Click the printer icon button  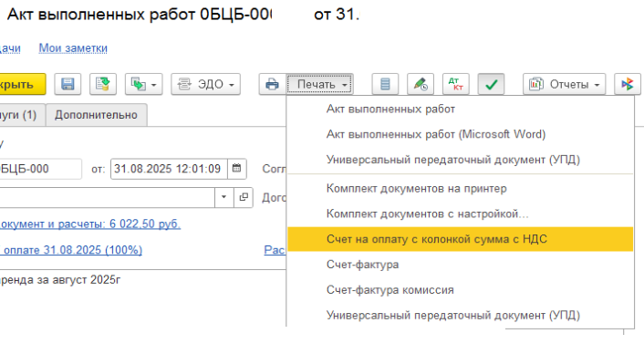pyautogui.click(x=273, y=84)
